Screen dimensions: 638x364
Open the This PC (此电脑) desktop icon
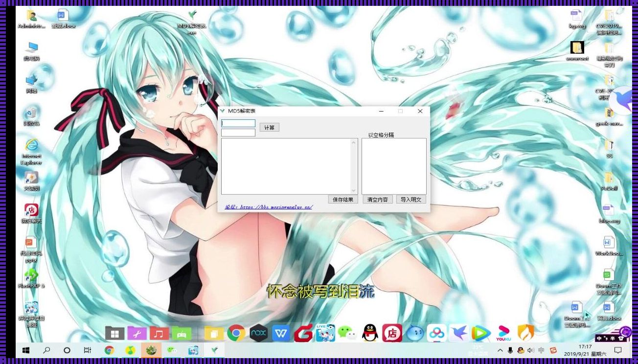point(32,52)
